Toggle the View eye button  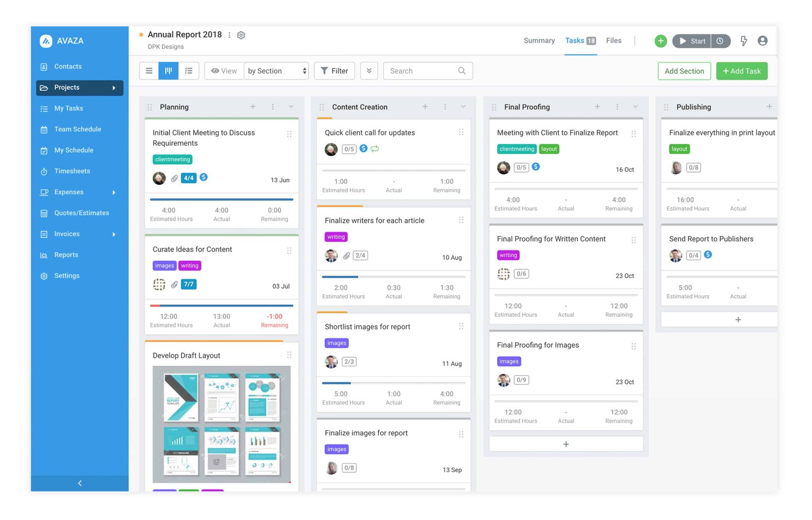click(224, 71)
